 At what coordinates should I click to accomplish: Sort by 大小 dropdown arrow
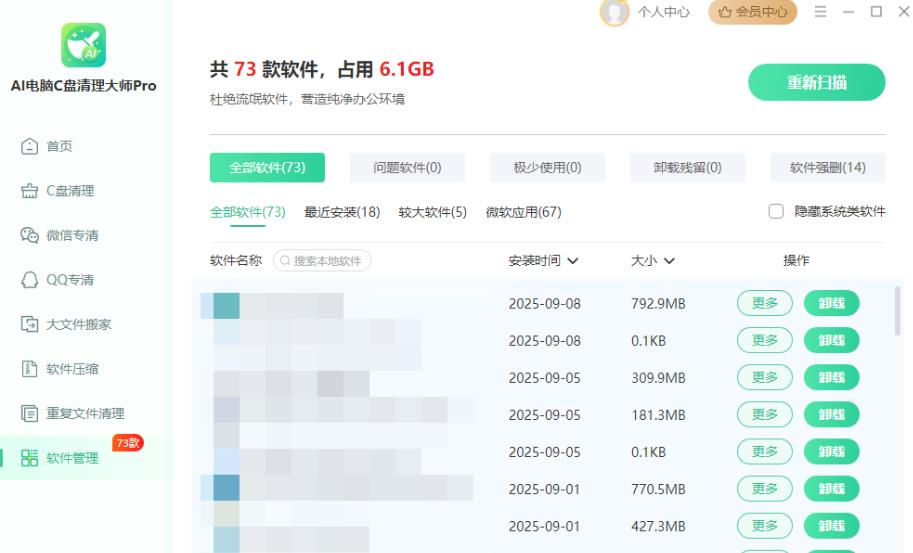tap(670, 261)
